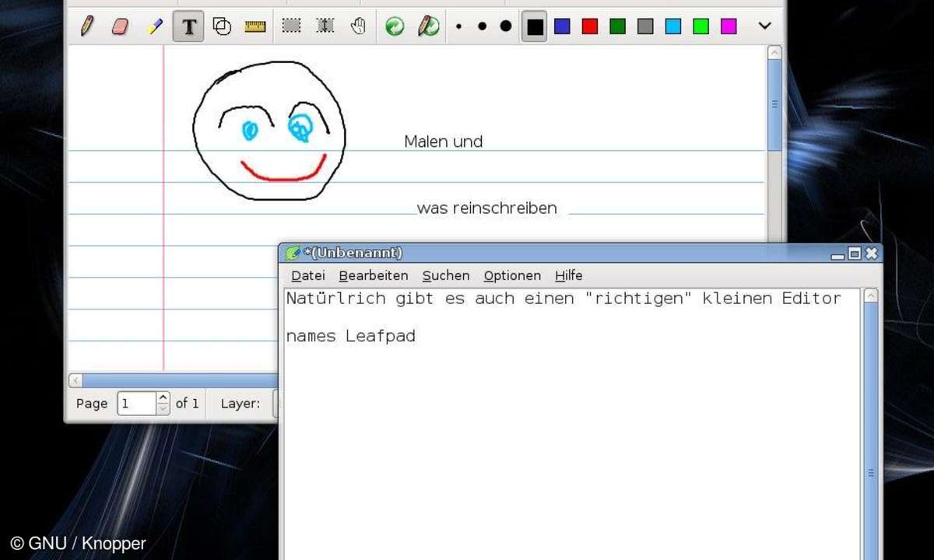Activate the Text tool (T)
934x560 pixels.
(x=188, y=27)
